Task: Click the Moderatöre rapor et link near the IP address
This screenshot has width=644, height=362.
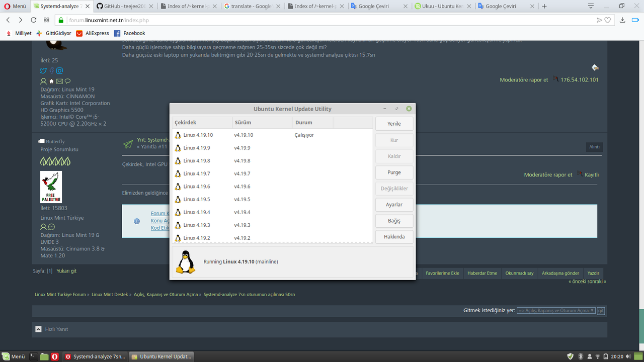Action: tap(524, 80)
